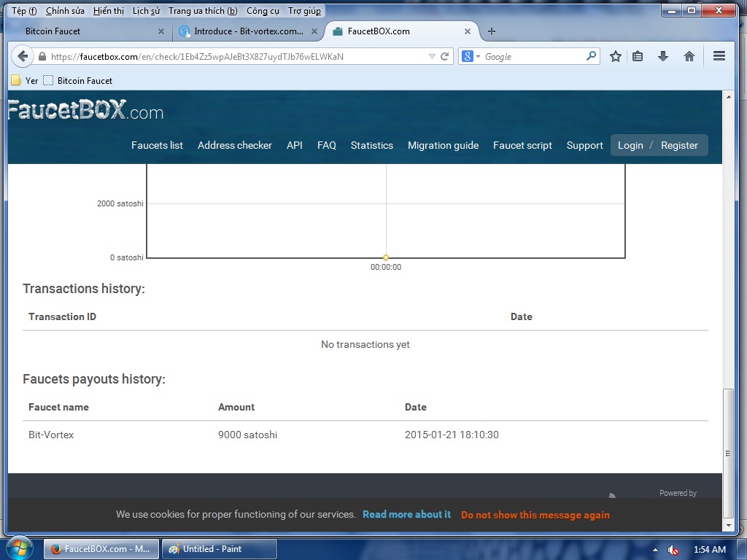Open the Trang ưa thích menu
Image resolution: width=747 pixels, height=560 pixels.
[203, 10]
